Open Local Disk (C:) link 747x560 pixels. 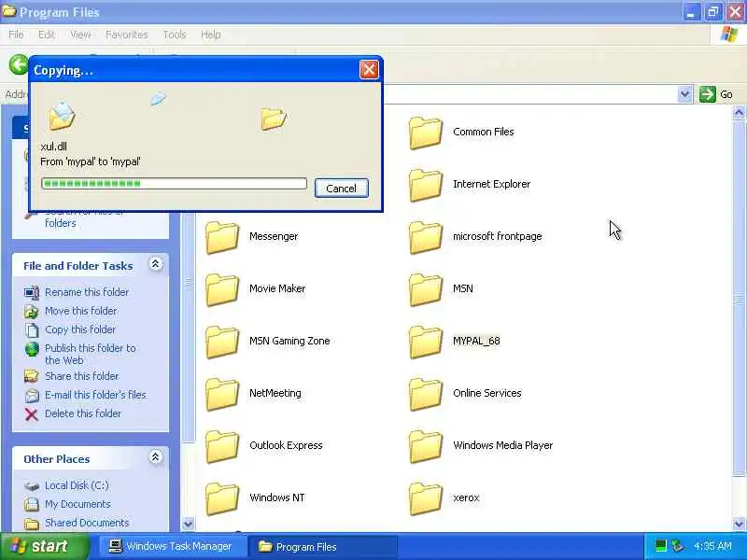(x=77, y=485)
